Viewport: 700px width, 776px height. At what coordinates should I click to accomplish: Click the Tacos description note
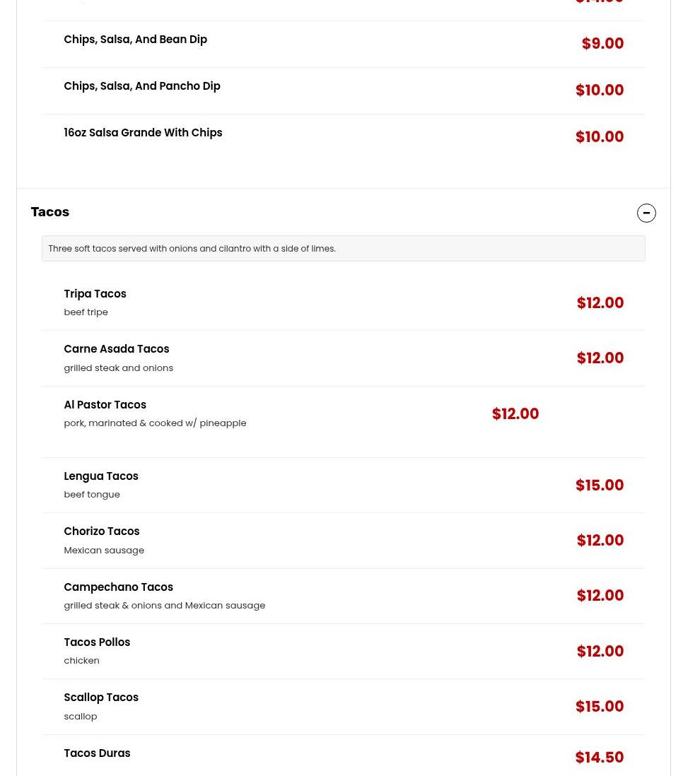(x=192, y=249)
